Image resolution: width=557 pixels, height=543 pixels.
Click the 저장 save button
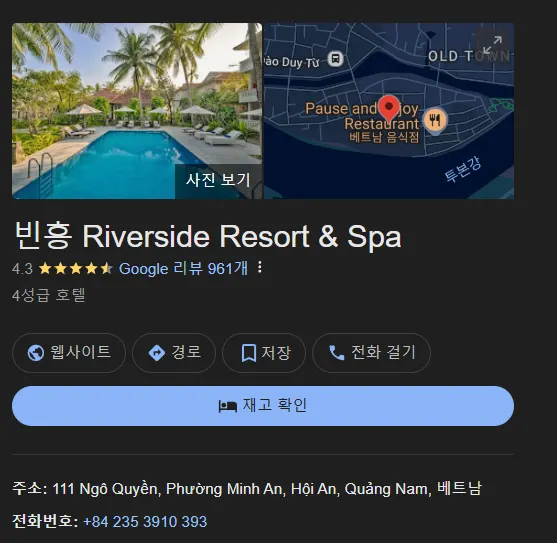[x=264, y=353]
